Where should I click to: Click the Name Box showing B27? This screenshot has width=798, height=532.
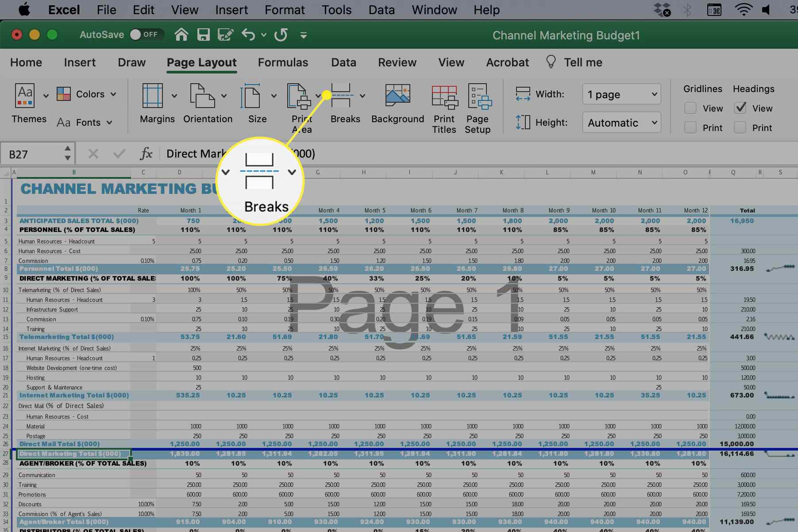tap(32, 154)
